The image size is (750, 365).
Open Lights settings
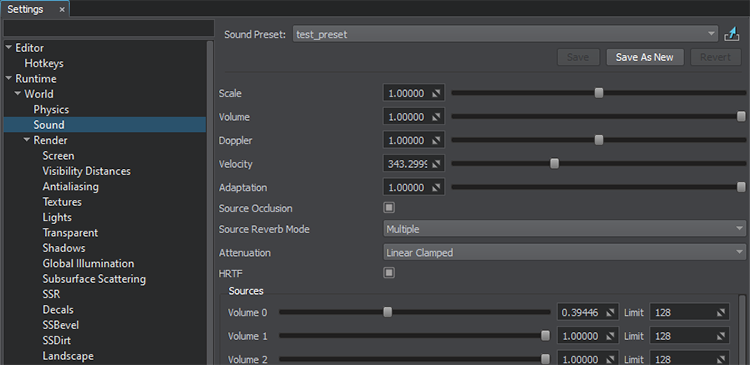[x=57, y=217]
